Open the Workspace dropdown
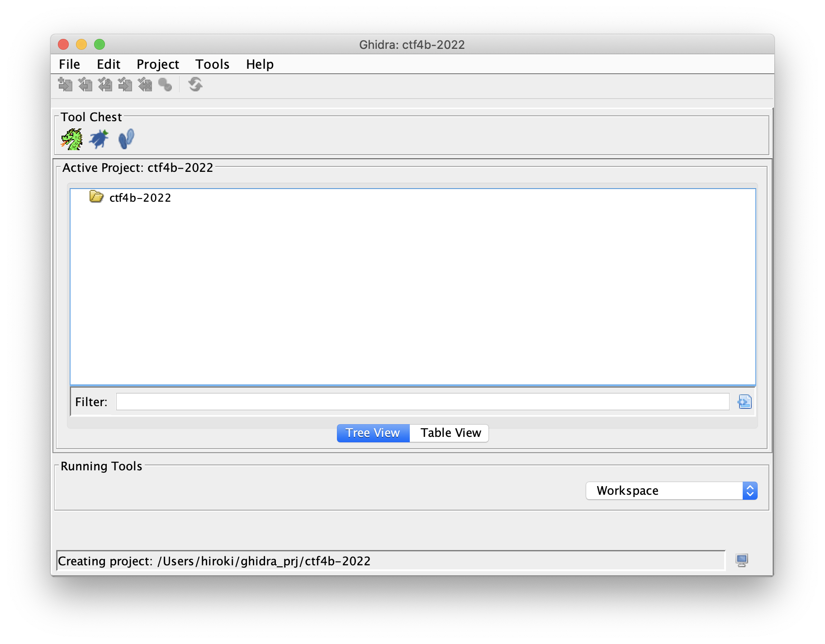Image resolution: width=825 pixels, height=644 pixels. 671,491
